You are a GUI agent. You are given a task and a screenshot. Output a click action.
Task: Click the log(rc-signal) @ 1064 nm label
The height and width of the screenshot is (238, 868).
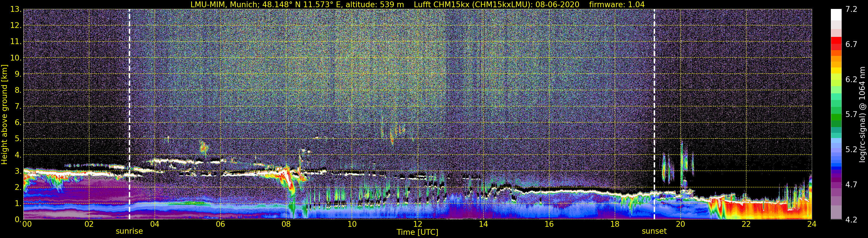863,114
